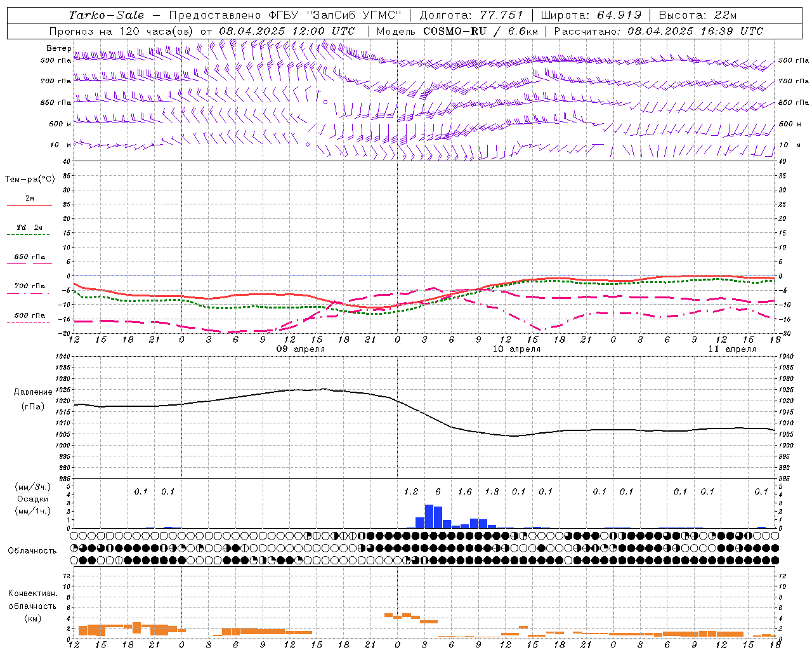Click the "Высота: 22м" elevation value
The image size is (812, 650).
point(698,15)
